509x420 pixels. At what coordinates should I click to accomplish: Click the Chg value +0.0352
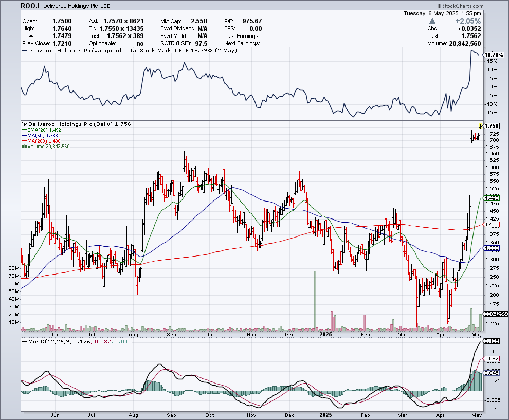pos(469,29)
